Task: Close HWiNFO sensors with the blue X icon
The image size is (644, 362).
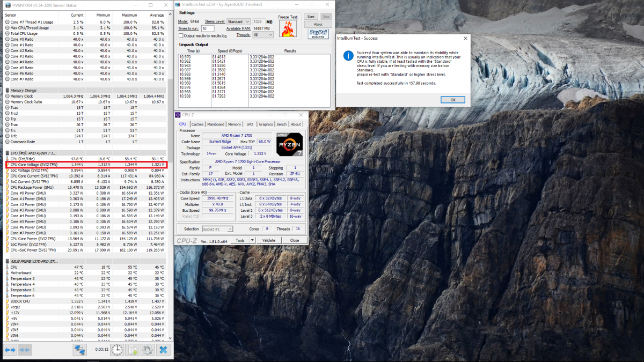Action: pyautogui.click(x=163, y=350)
